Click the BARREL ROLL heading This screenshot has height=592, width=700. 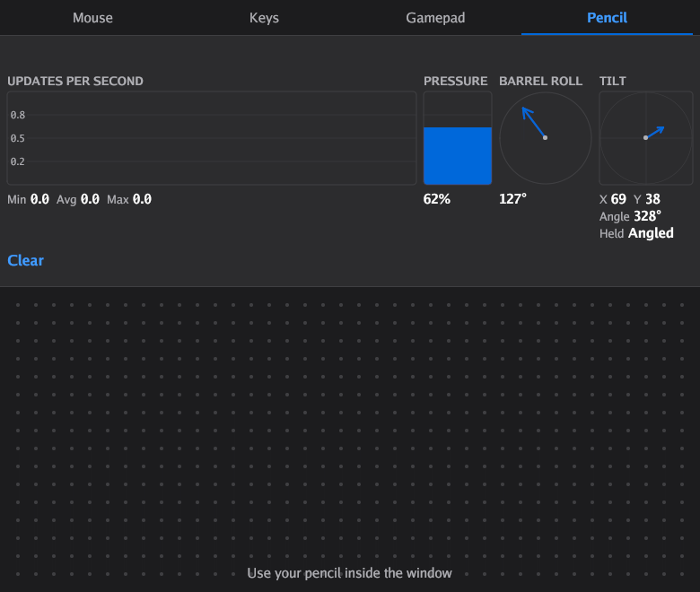540,82
